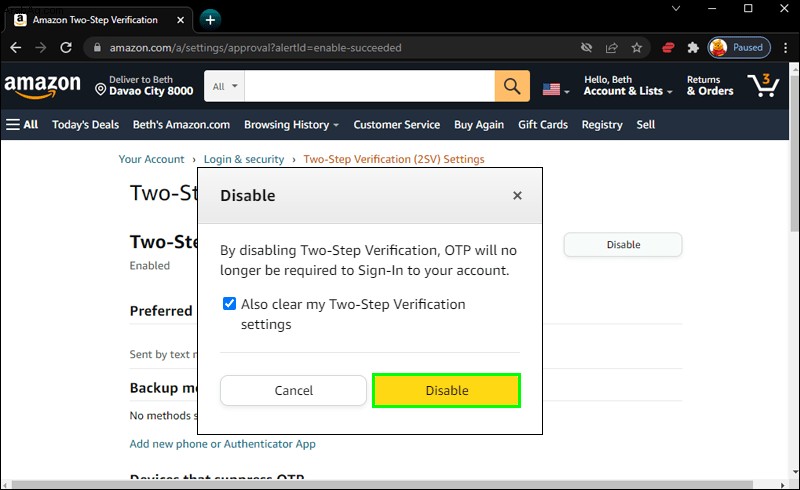Click the vertical page scrollbar
800x490 pixels.
coord(794,153)
